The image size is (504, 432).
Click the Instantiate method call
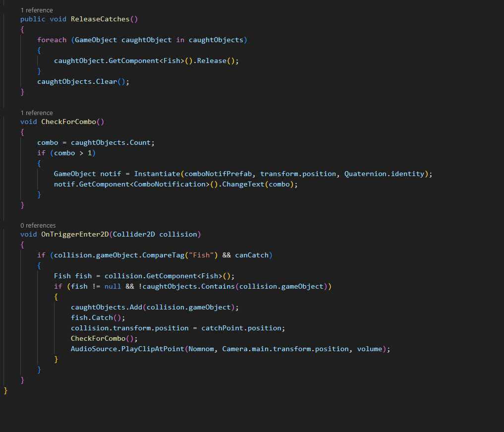click(157, 174)
